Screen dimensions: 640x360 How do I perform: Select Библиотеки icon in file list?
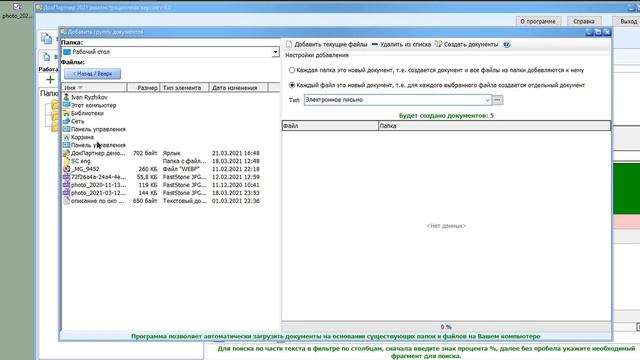click(x=67, y=113)
